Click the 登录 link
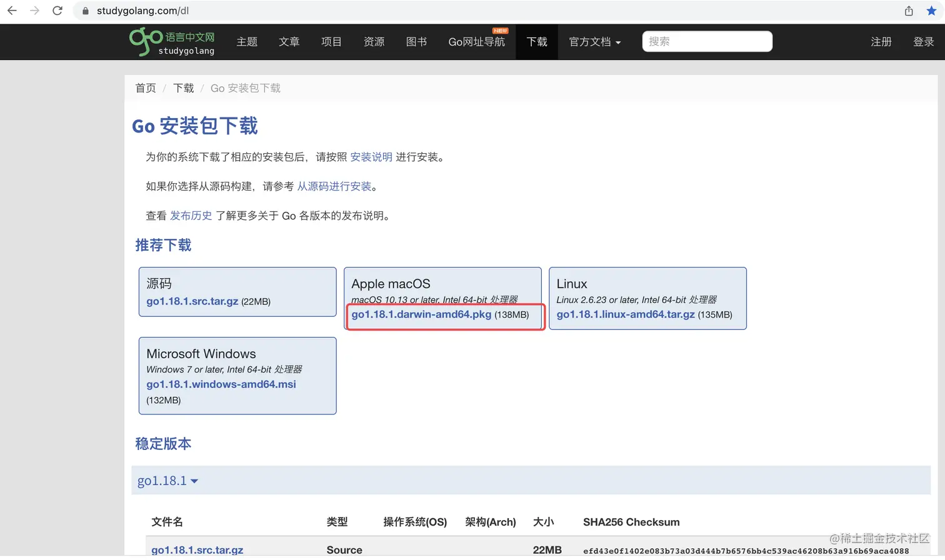Screen dimensions: 945x560 (x=923, y=42)
